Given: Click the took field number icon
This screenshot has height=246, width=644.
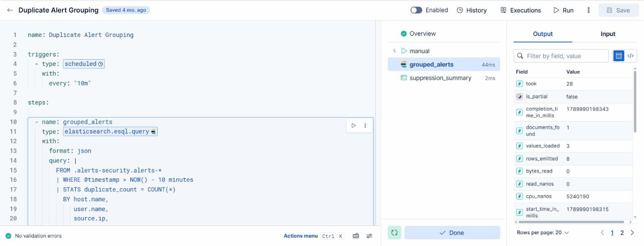Looking at the screenshot, I should click(520, 84).
